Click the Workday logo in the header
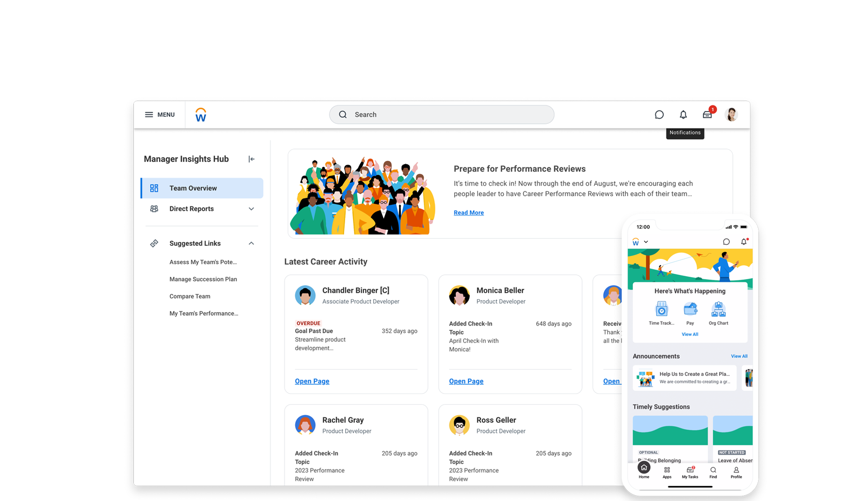 tap(201, 115)
